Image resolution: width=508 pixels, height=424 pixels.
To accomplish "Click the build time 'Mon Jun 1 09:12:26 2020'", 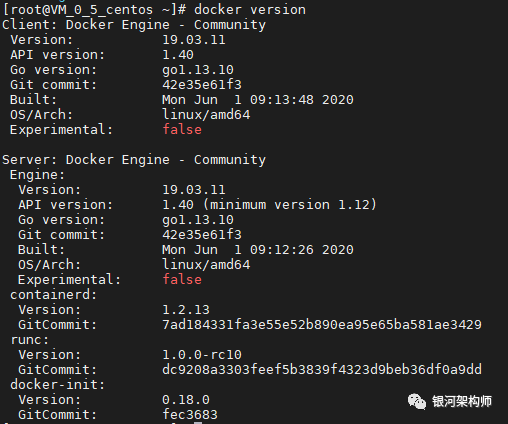I will pyautogui.click(x=258, y=250).
